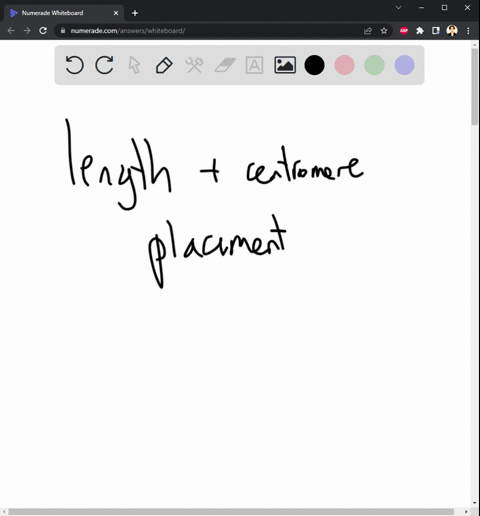Pick the purple pen color

click(x=404, y=65)
